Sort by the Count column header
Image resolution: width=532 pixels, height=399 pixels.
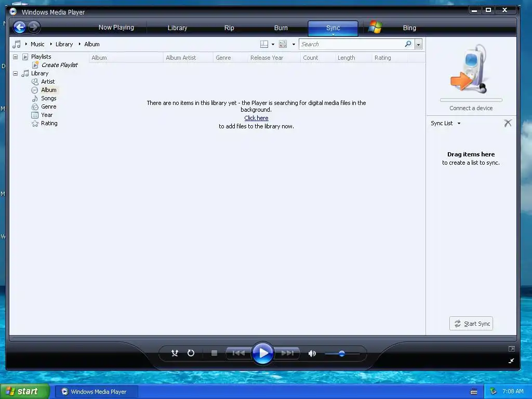[317, 58]
